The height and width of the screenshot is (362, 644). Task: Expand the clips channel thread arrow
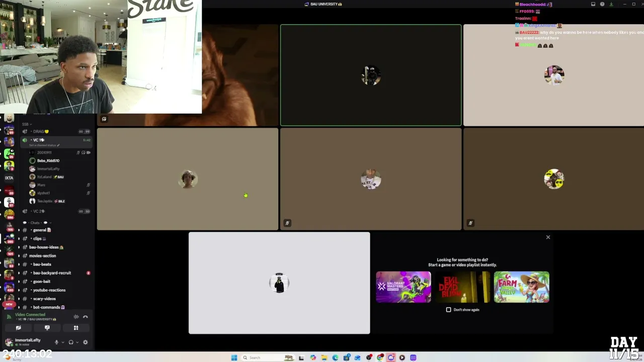click(19, 239)
